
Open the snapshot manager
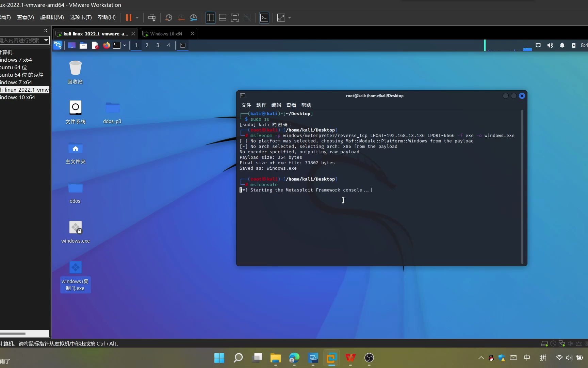(194, 18)
